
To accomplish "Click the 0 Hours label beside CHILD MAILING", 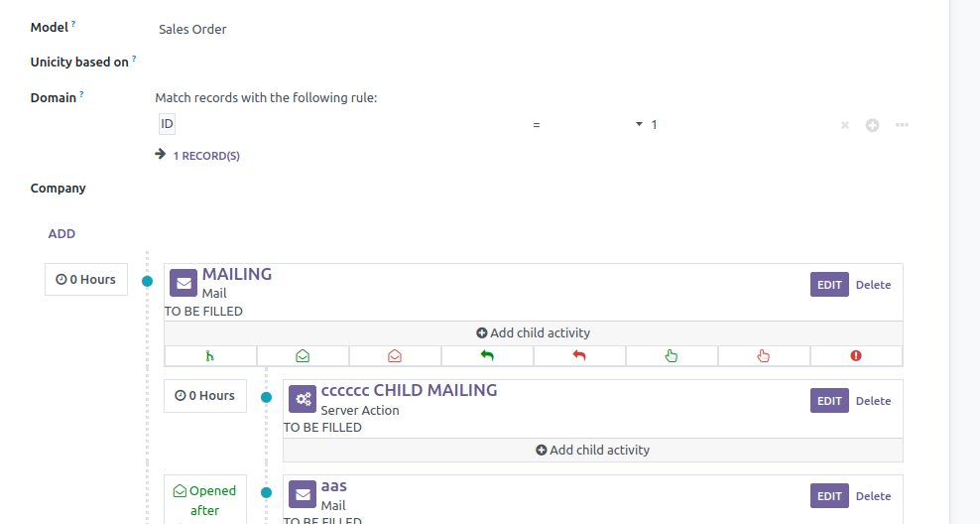I will 205,396.
